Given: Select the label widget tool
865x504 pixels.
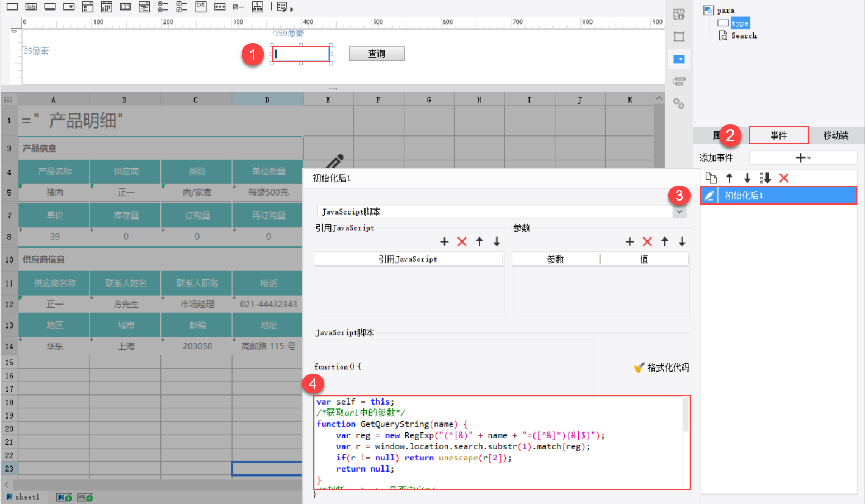Looking at the screenshot, I should [x=31, y=7].
